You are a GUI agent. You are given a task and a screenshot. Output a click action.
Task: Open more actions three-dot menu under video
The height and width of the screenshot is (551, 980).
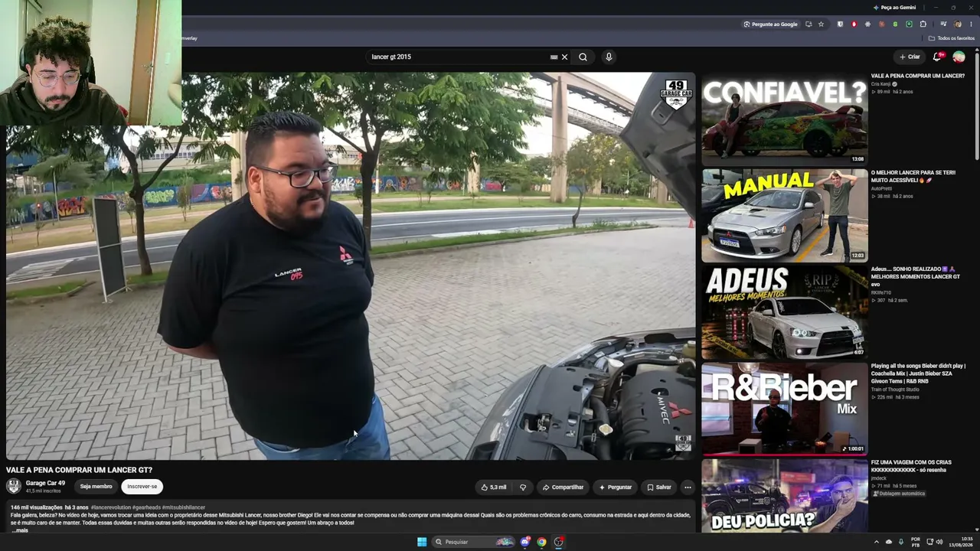click(x=688, y=487)
